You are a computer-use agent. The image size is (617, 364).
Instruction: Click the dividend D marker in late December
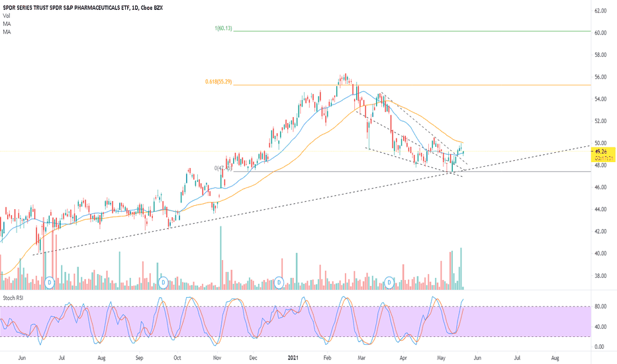279,282
